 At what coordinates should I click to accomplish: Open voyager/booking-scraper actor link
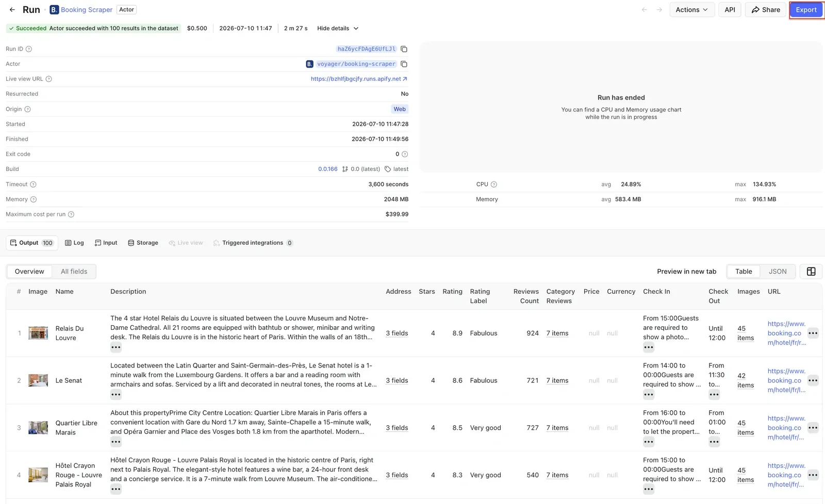pos(356,64)
